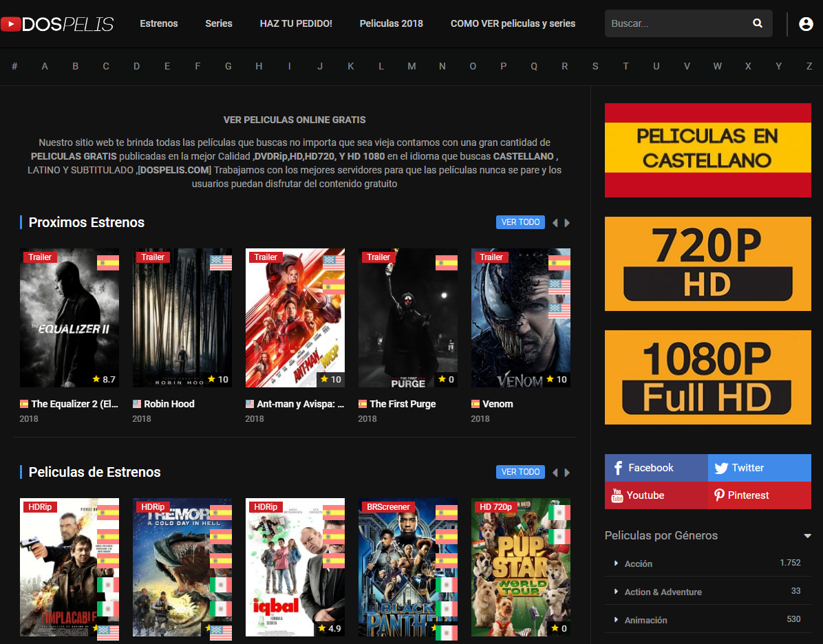The width and height of the screenshot is (823, 644).
Task: Click Ant-man y Avispa title link
Action: [x=300, y=404]
